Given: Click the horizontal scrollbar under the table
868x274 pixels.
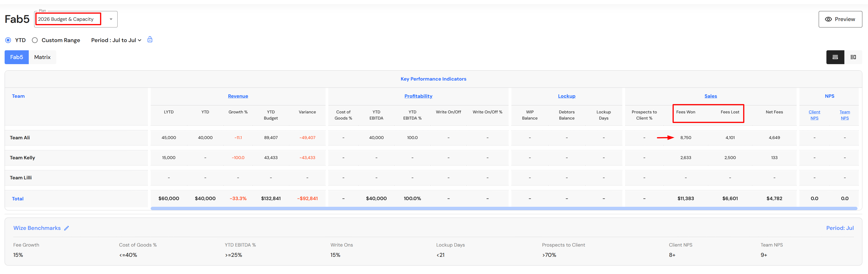Looking at the screenshot, I should 504,209.
